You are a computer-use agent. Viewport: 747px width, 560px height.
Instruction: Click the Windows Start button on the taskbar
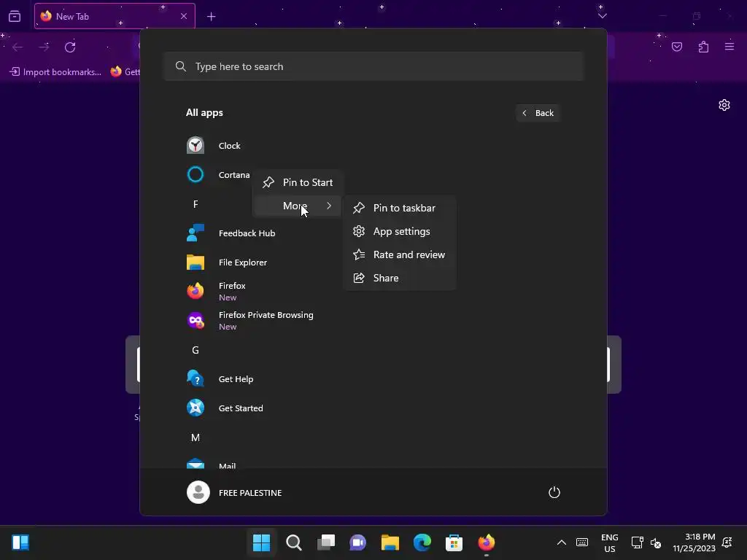pyautogui.click(x=261, y=542)
